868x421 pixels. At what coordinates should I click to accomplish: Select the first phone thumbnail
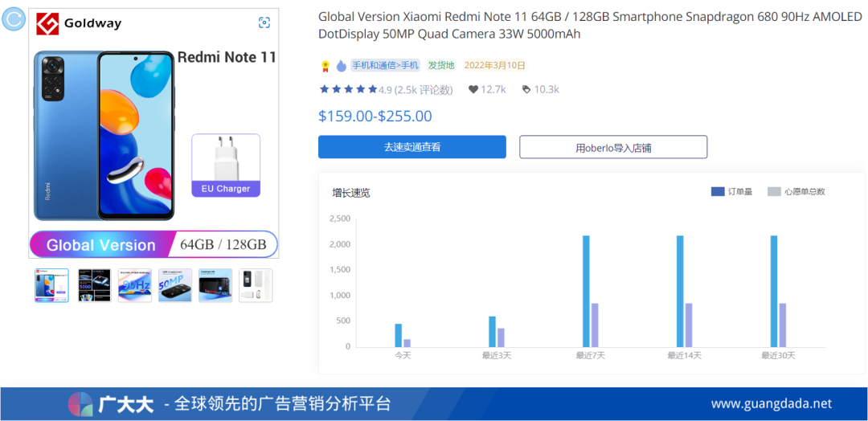pyautogui.click(x=51, y=285)
